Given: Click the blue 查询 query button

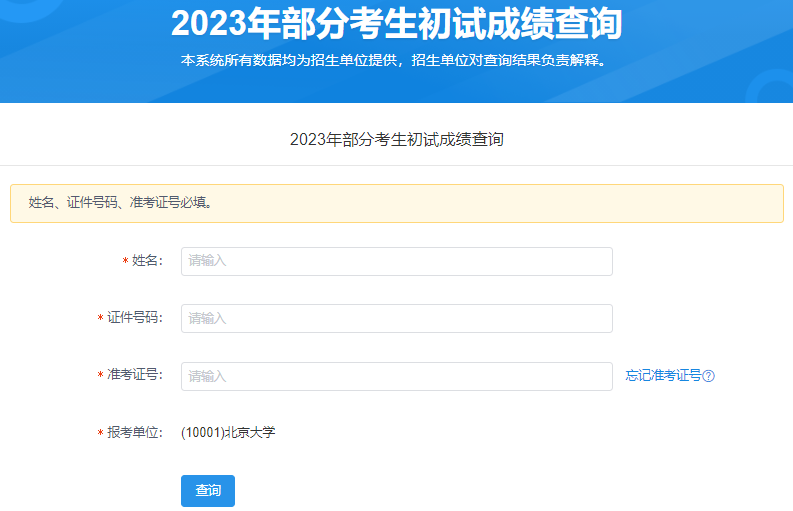Looking at the screenshot, I should (208, 490).
